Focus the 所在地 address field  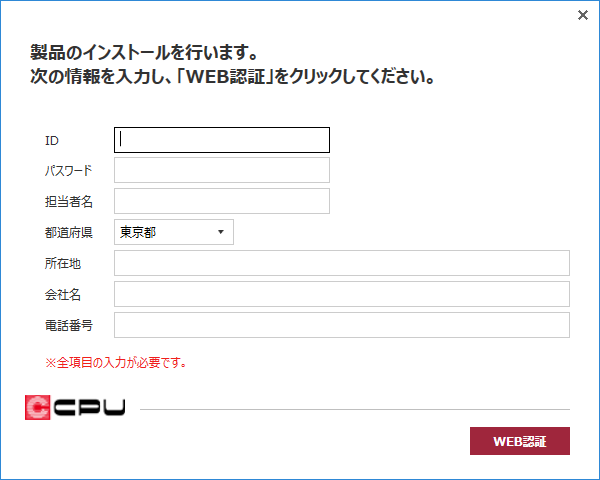pos(342,263)
